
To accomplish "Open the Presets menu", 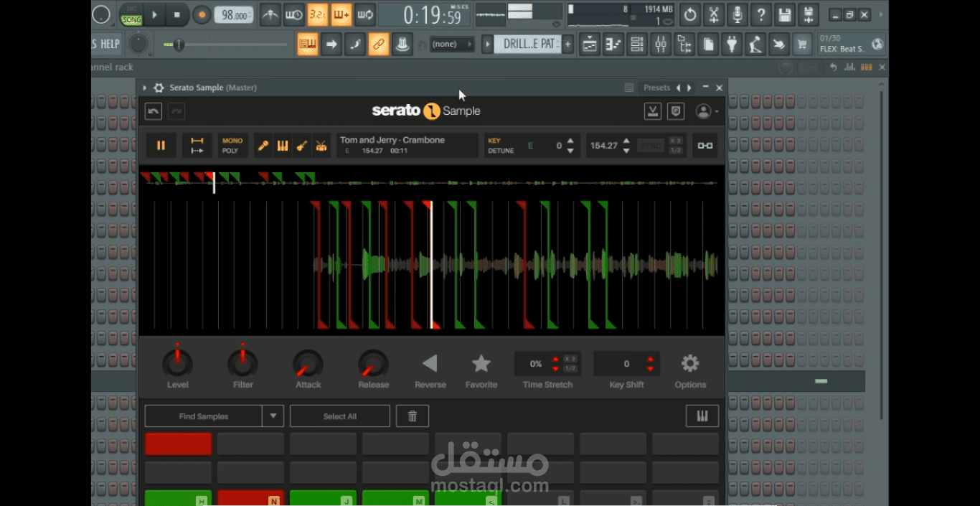I will [x=656, y=88].
